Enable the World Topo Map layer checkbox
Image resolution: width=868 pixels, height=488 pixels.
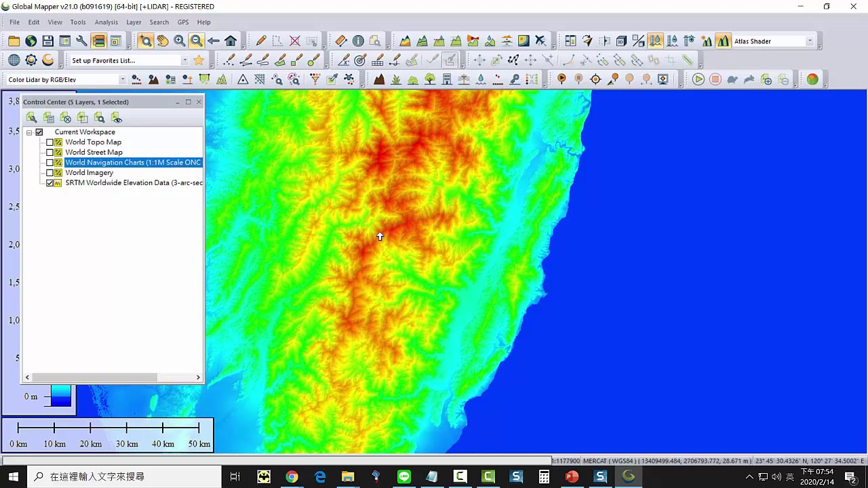point(50,142)
